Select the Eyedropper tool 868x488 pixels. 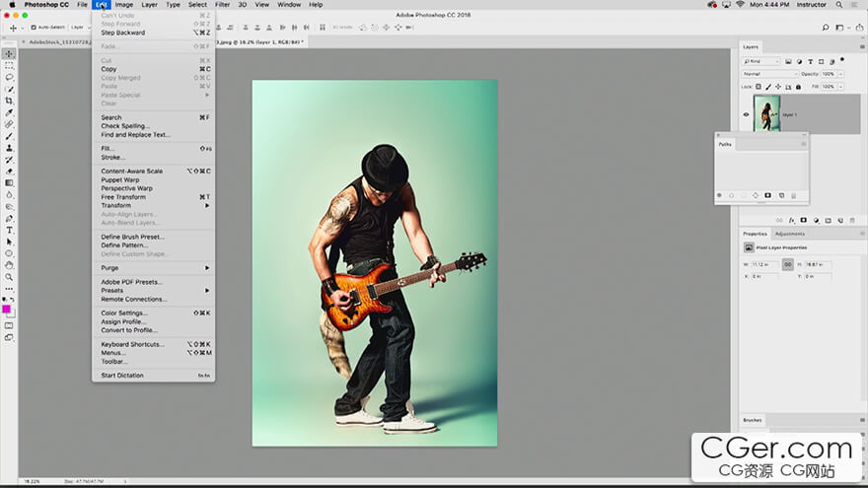coord(9,112)
